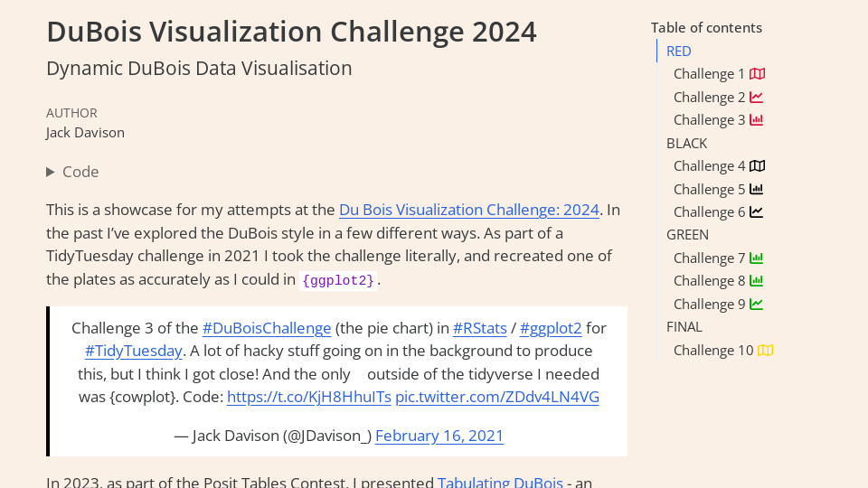Click the black bar chart icon beside Challenge 5
This screenshot has width=868, height=488.
[757, 190]
